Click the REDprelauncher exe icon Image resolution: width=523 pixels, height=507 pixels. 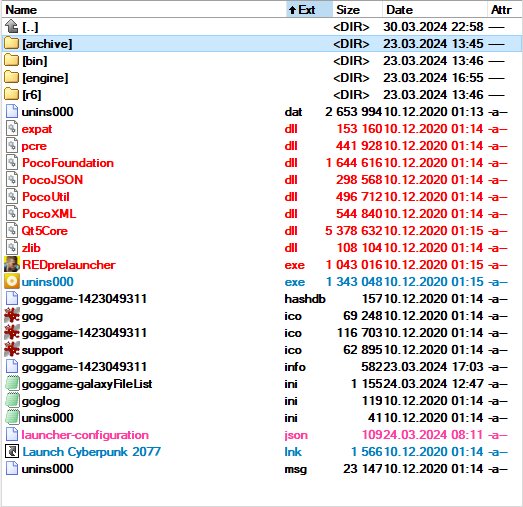click(x=12, y=265)
